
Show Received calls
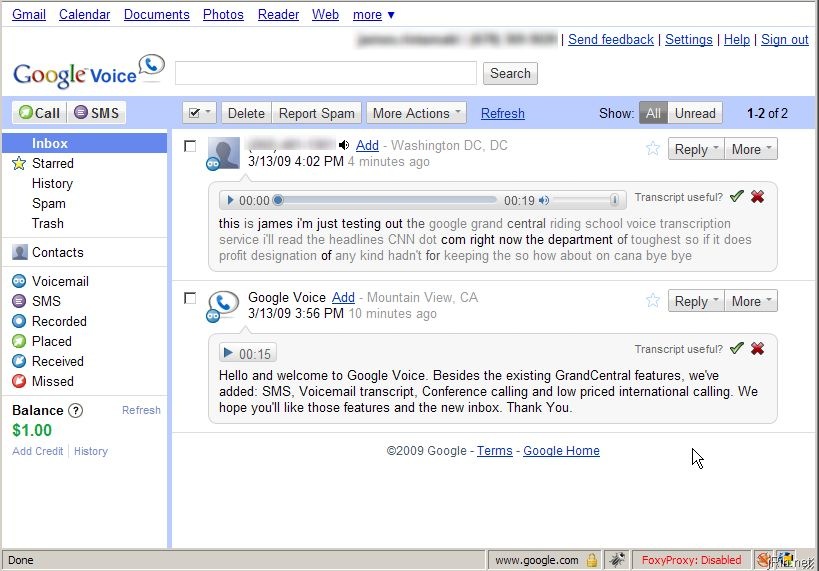click(57, 361)
